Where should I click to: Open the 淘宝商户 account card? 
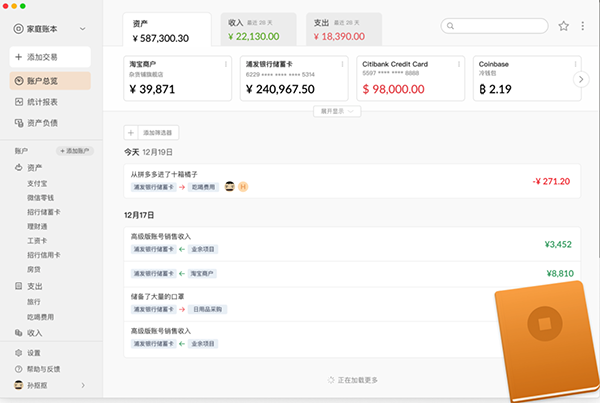pyautogui.click(x=178, y=78)
